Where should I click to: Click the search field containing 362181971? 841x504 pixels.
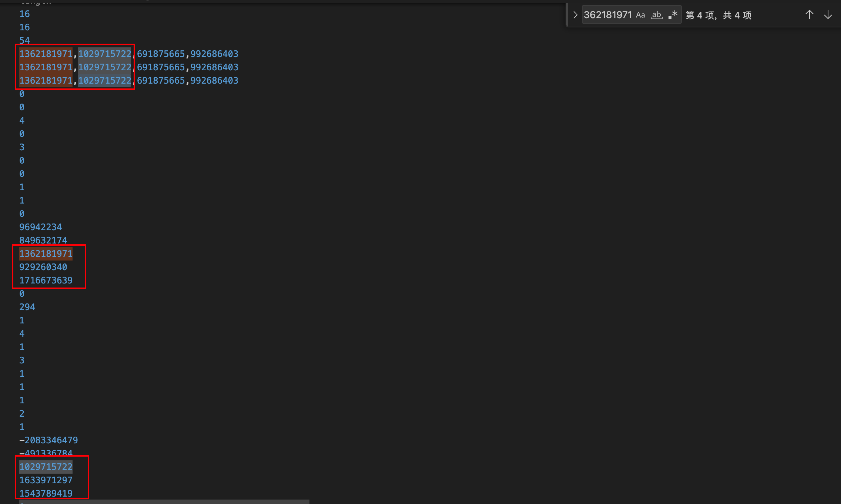click(607, 15)
